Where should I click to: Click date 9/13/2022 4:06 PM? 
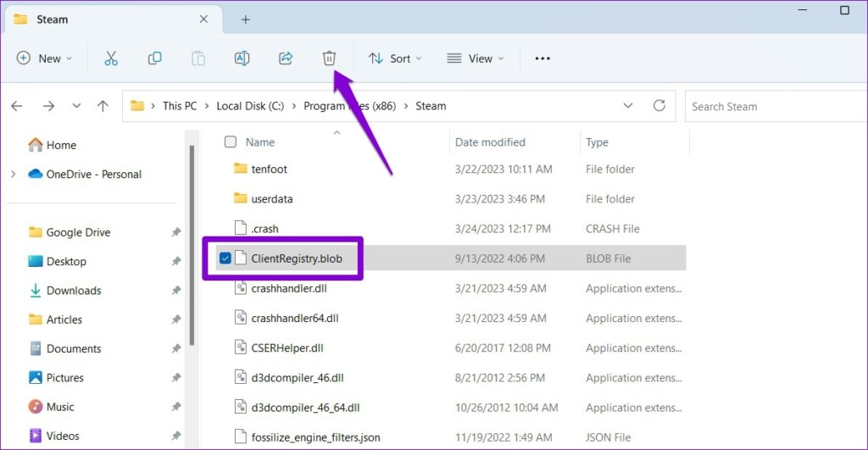coord(500,258)
